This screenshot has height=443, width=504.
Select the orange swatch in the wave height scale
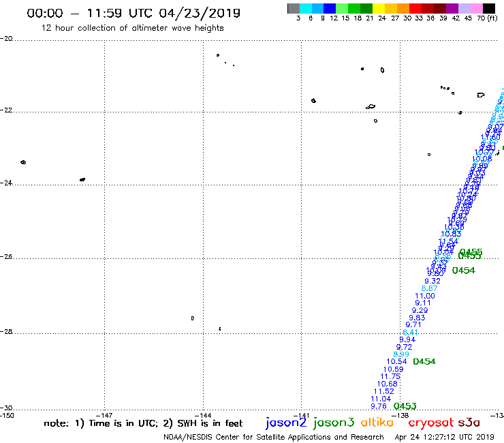403,8
